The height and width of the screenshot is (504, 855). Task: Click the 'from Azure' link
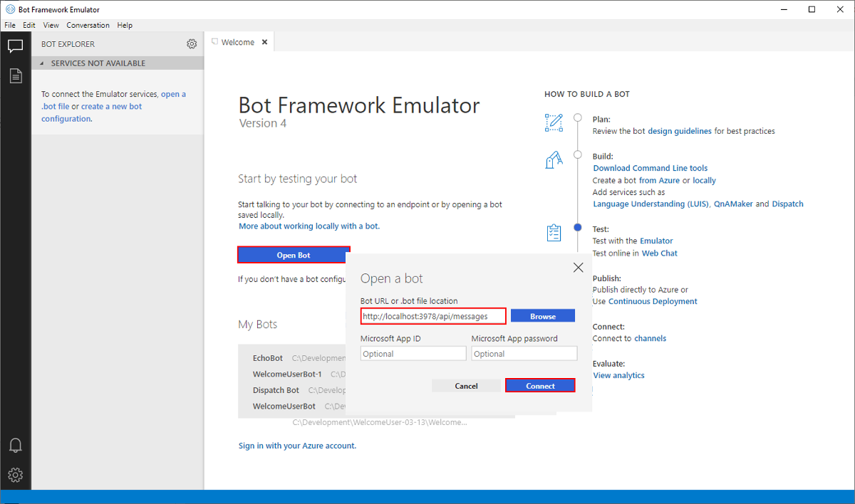click(660, 180)
